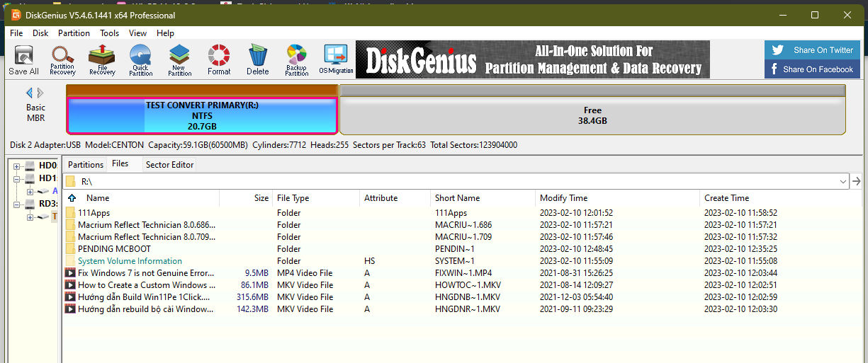Launch the File Recovery tool
Image resolution: width=868 pixels, height=363 pixels.
pos(102,59)
